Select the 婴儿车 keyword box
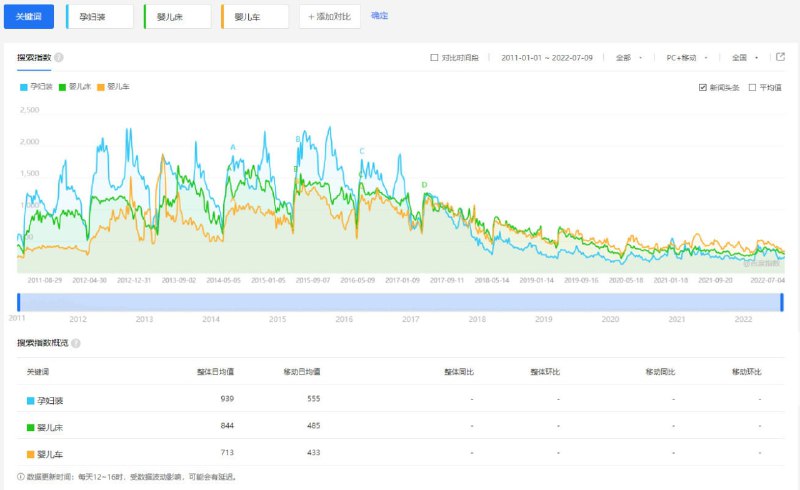This screenshot has height=490, width=800. pyautogui.click(x=255, y=16)
